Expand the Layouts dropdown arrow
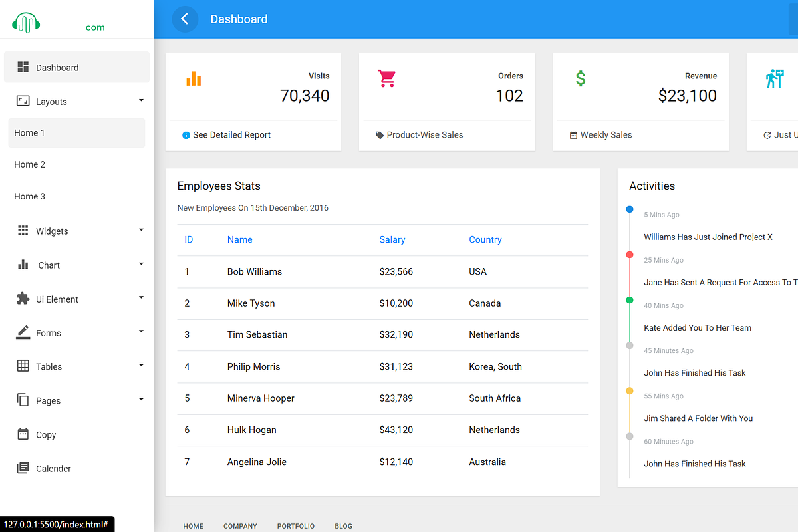 (141, 100)
